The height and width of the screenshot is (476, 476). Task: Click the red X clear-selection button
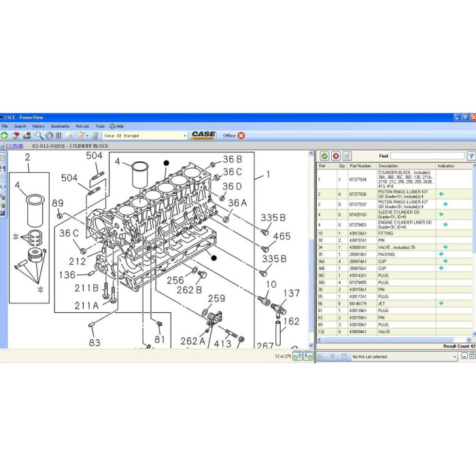pos(336,156)
